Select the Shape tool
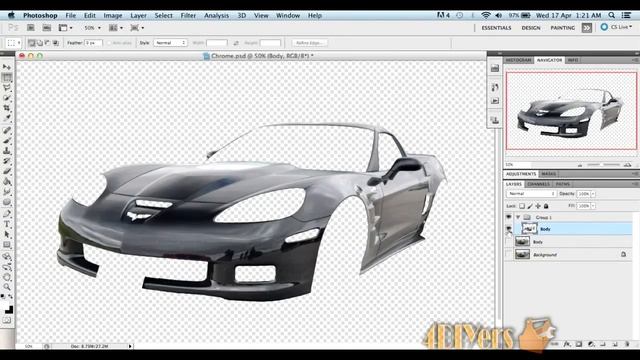 (x=7, y=245)
